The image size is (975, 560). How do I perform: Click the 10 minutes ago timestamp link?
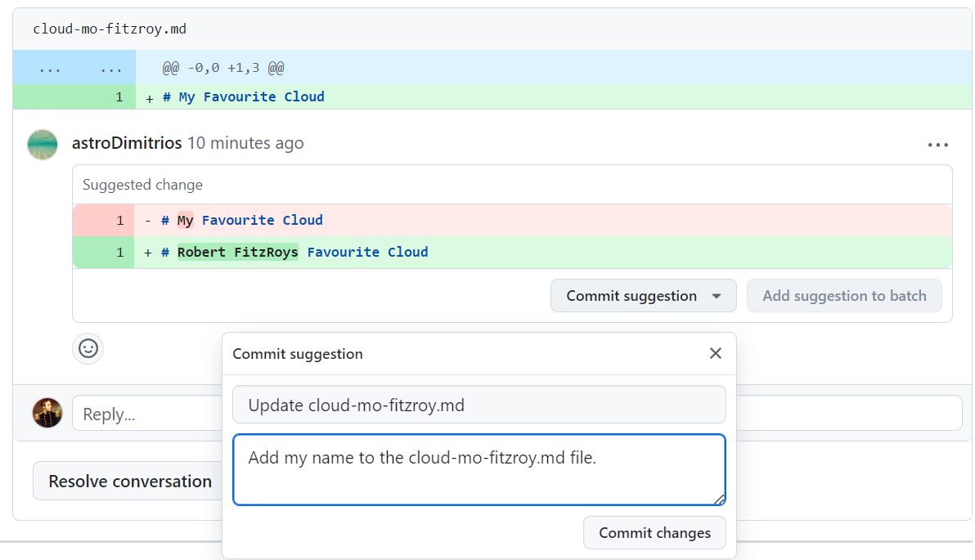(x=245, y=142)
